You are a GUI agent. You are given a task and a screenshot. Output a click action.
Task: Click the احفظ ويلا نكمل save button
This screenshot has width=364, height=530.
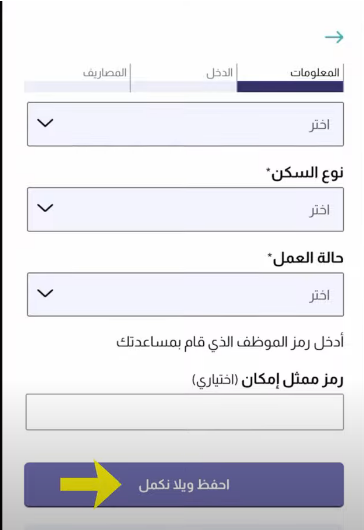click(184, 484)
